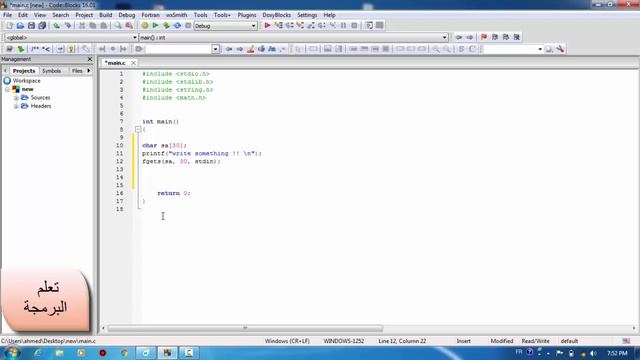Save the current file with the floppy icon
This screenshot has height=360, width=640.
point(31,26)
